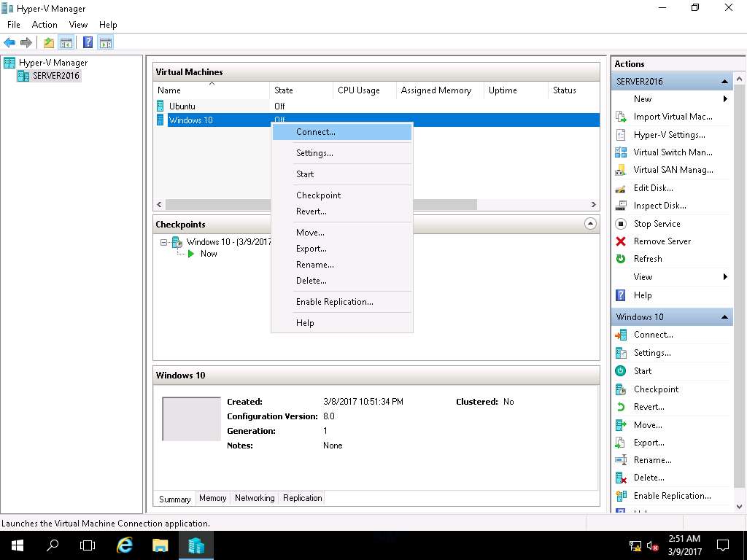Click green Start power icon in Actions

point(621,371)
